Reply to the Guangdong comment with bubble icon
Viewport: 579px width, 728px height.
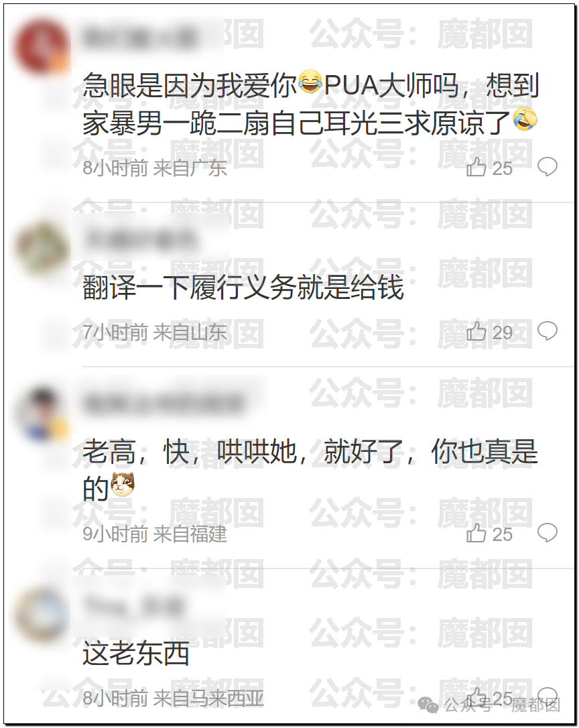[547, 167]
